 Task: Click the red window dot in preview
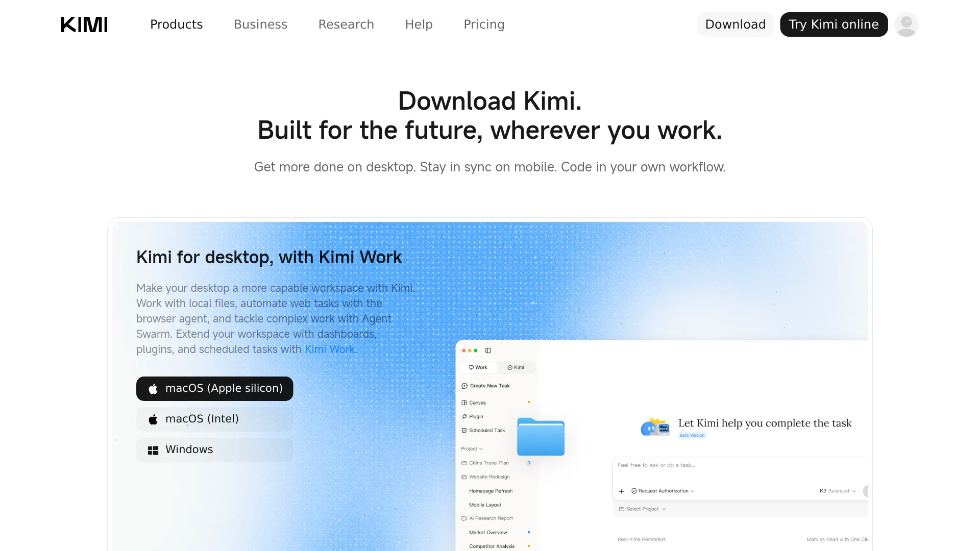coord(463,350)
